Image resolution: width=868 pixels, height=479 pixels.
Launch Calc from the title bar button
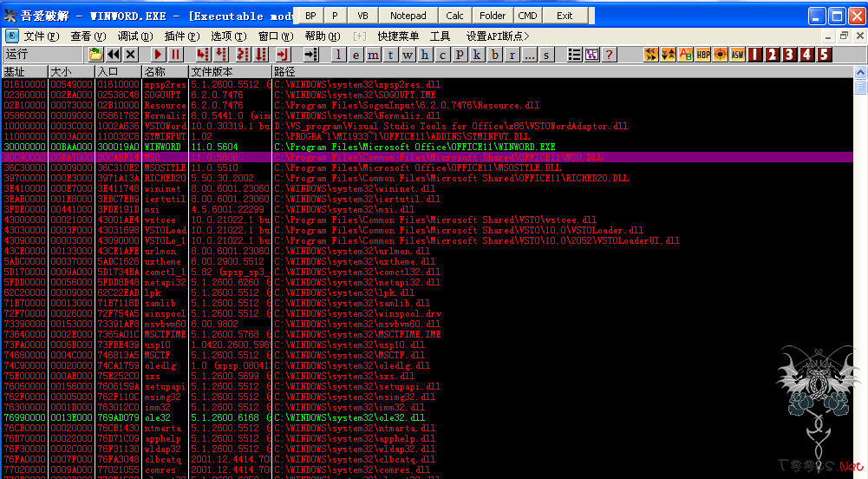pyautogui.click(x=454, y=16)
